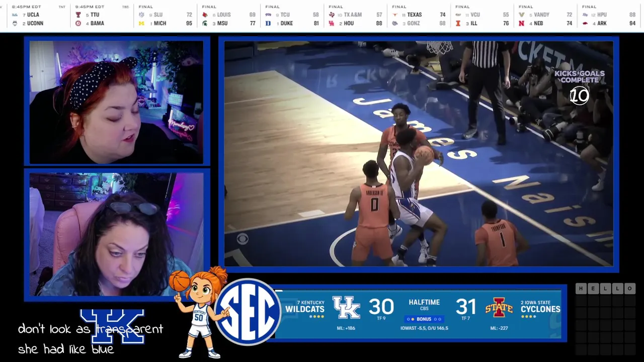644x362 pixels.
Task: Click the Iowa State logo in the scoreboard
Action: click(499, 308)
